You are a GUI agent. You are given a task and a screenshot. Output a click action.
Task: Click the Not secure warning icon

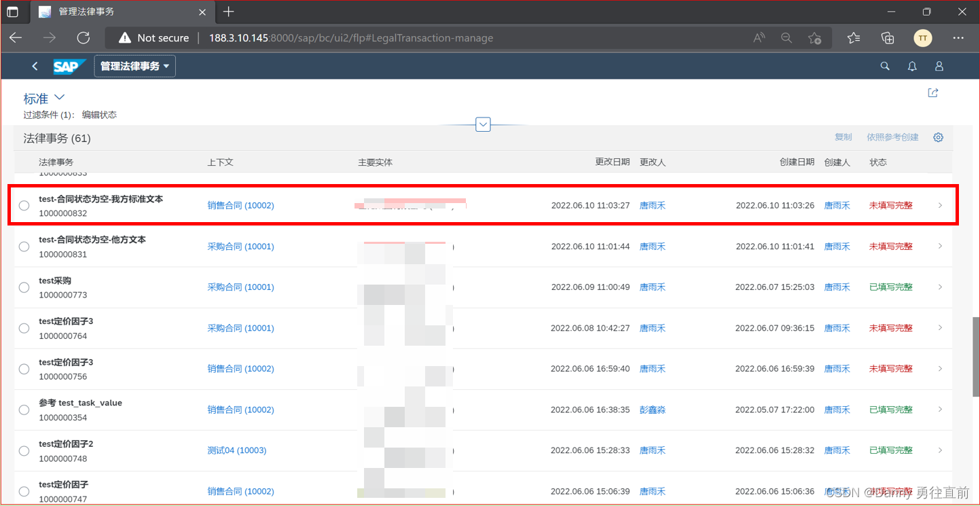(126, 38)
